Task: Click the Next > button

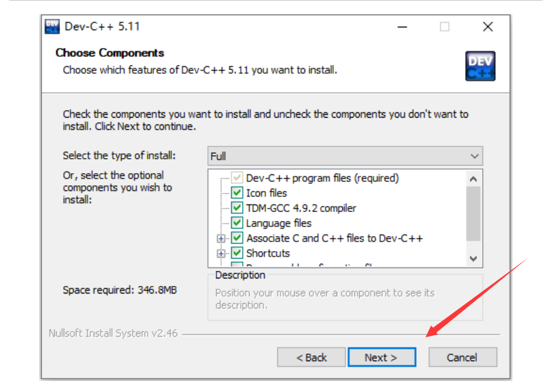Action: click(x=382, y=357)
